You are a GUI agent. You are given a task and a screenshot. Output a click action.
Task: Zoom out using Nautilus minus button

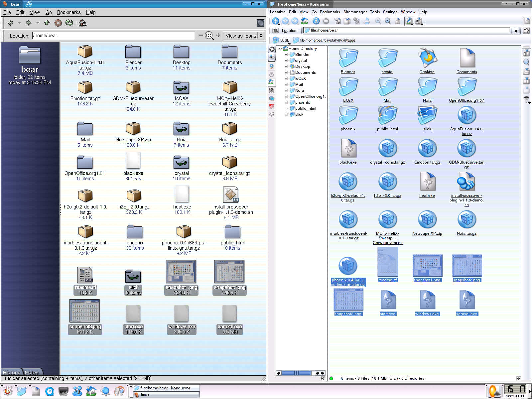point(200,35)
